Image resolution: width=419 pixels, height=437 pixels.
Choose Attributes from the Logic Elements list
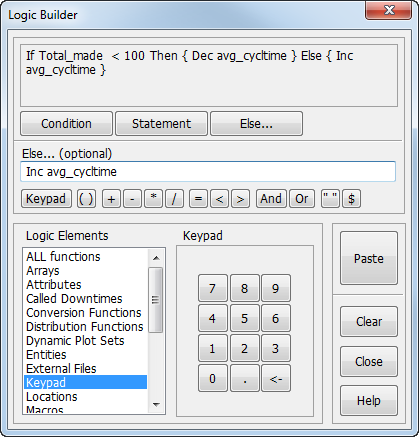[x=54, y=285]
